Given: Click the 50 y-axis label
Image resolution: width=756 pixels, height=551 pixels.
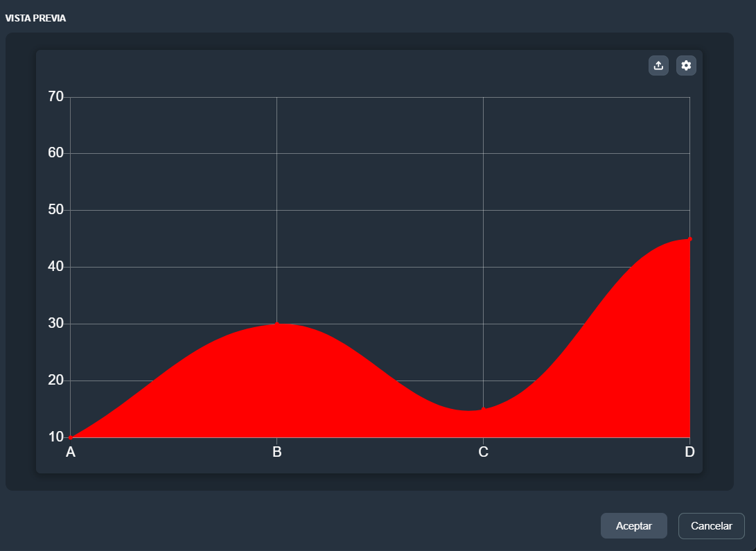Looking at the screenshot, I should [56, 210].
